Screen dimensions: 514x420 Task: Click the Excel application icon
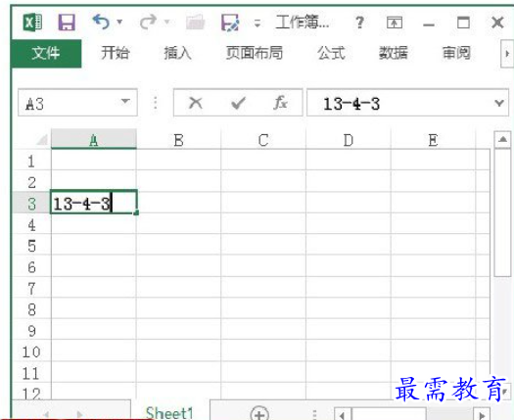(32, 23)
